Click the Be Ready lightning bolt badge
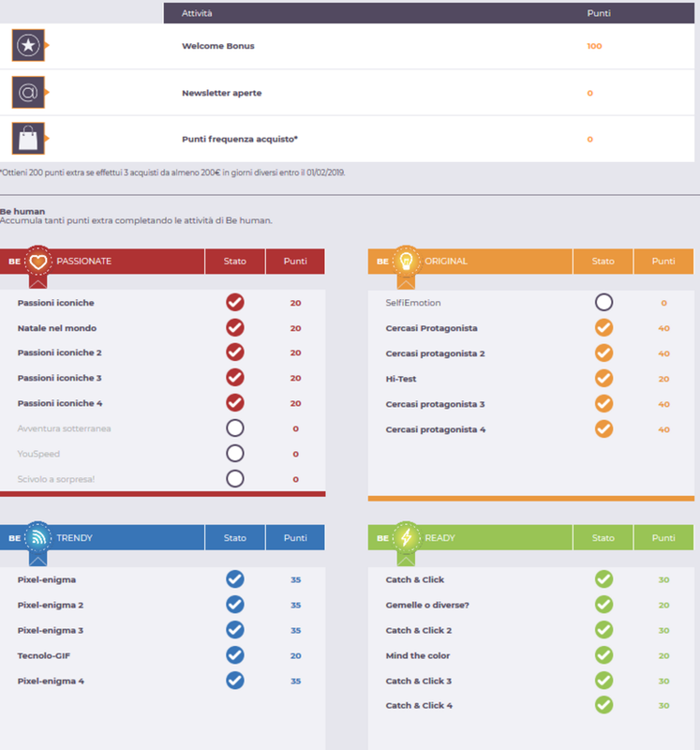 click(406, 537)
